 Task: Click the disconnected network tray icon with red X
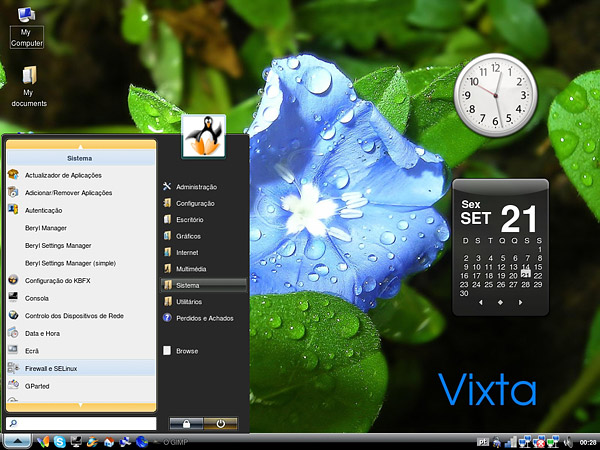pos(539,442)
